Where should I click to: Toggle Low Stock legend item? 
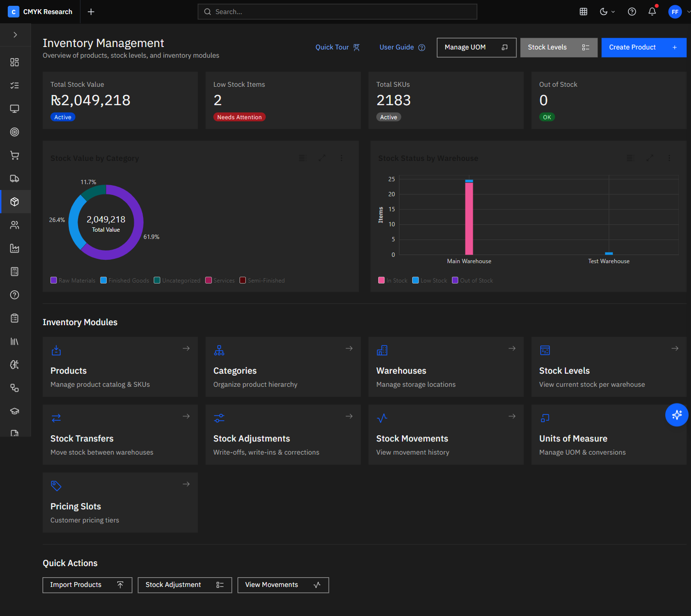click(430, 281)
